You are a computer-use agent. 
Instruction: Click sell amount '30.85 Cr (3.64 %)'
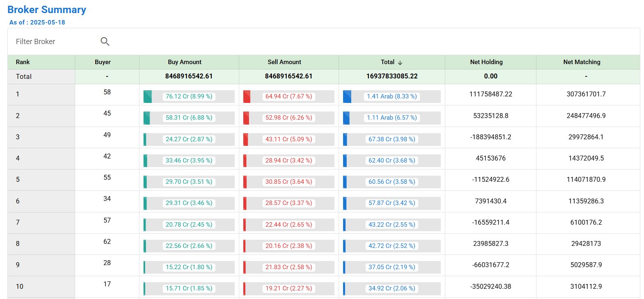click(x=289, y=182)
